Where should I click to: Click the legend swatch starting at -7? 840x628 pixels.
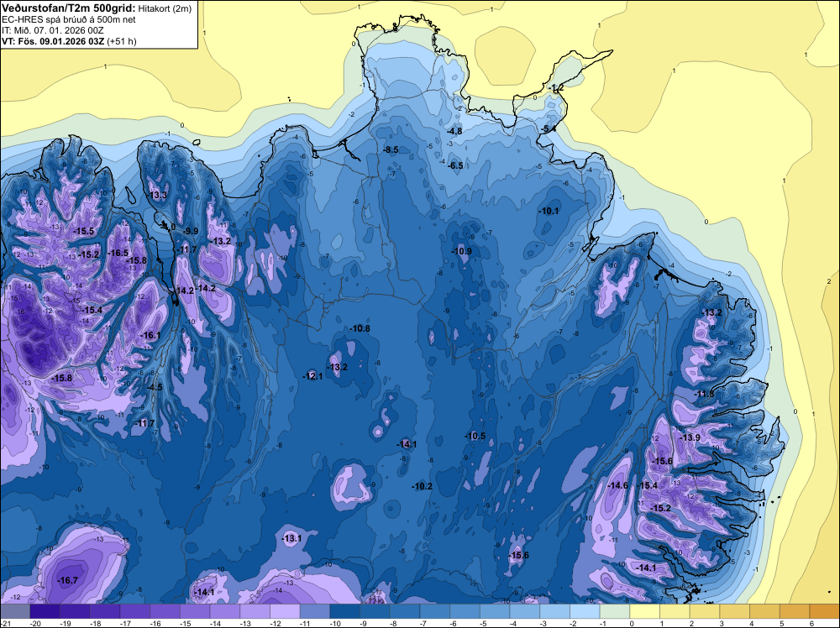[x=435, y=611]
